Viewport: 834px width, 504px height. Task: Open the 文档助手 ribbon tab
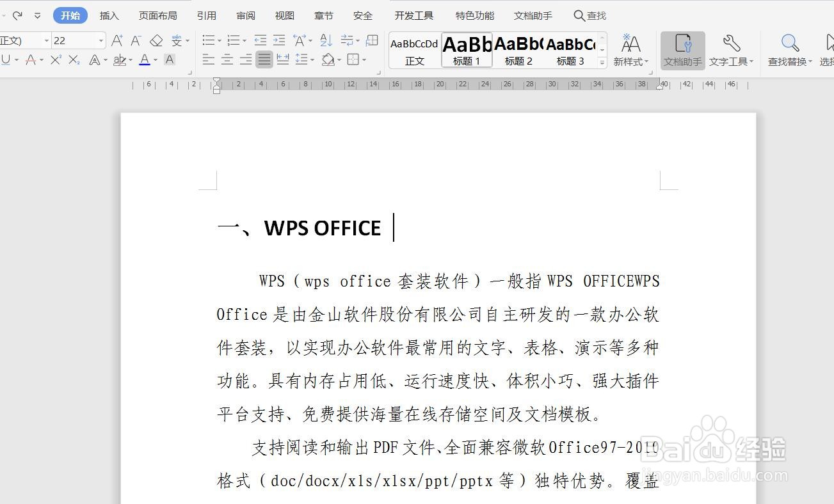tap(533, 15)
